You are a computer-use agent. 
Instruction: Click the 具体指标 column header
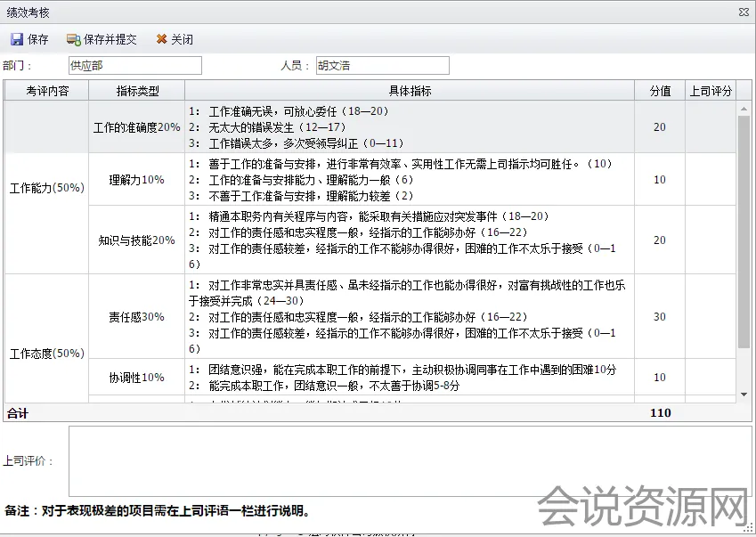pos(410,91)
